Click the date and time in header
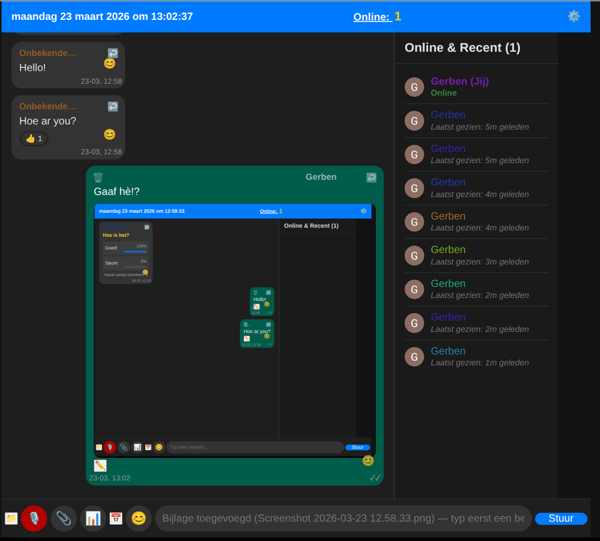 [x=102, y=16]
